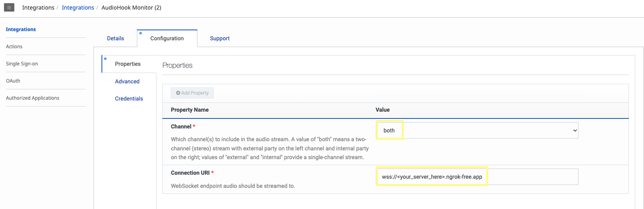Open Integrations in the left sidebar
This screenshot has width=644, height=209.
click(x=21, y=30)
